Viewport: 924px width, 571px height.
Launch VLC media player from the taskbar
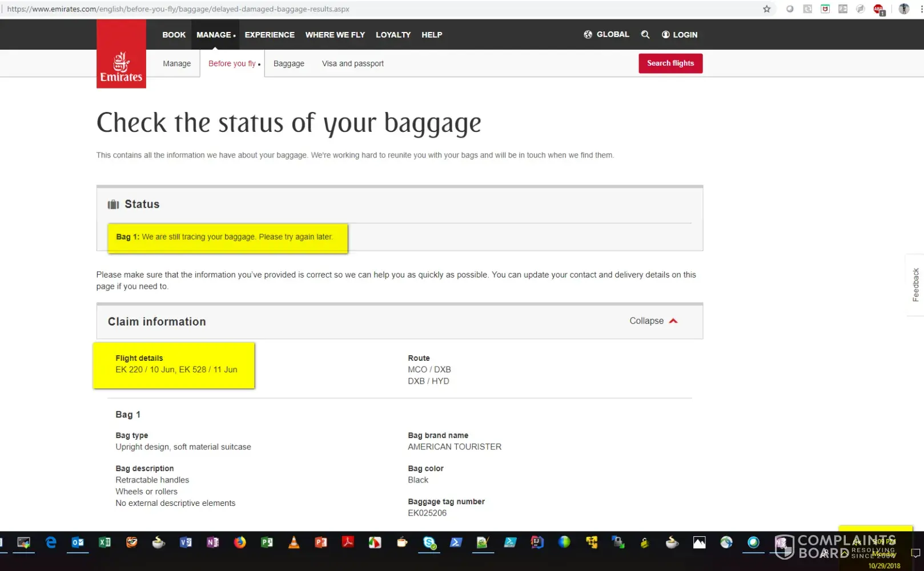pyautogui.click(x=294, y=542)
